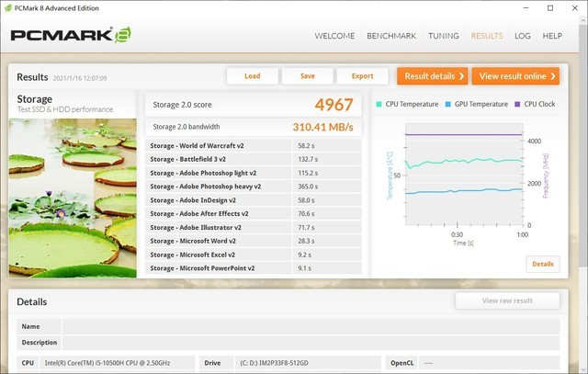Click the 310.41 MB/s bandwidth value

(x=322, y=127)
